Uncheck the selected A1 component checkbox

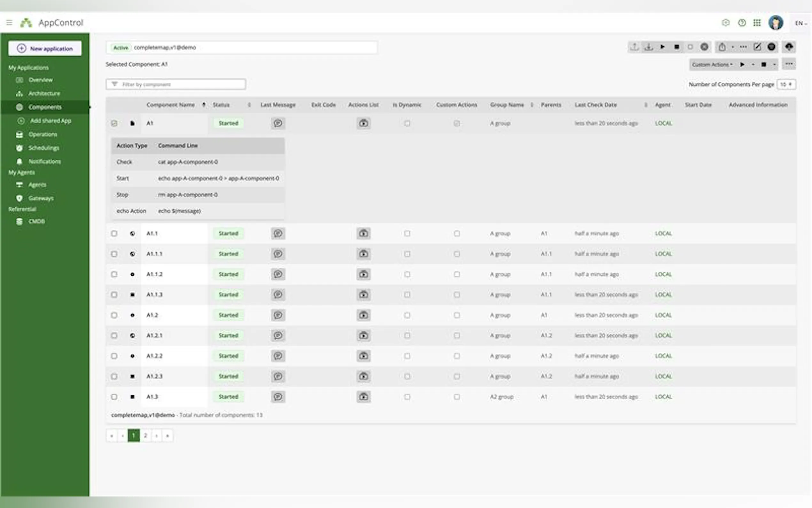[114, 123]
